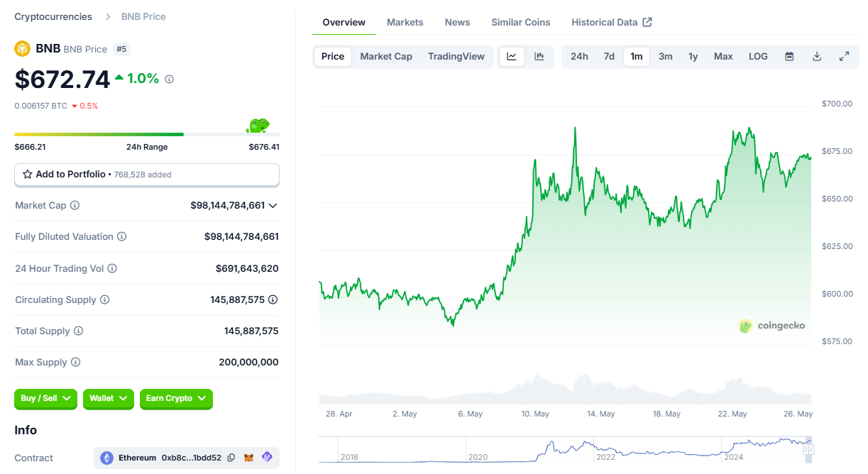Click the Add to Portfolio button
The width and height of the screenshot is (868, 474).
pyautogui.click(x=147, y=175)
